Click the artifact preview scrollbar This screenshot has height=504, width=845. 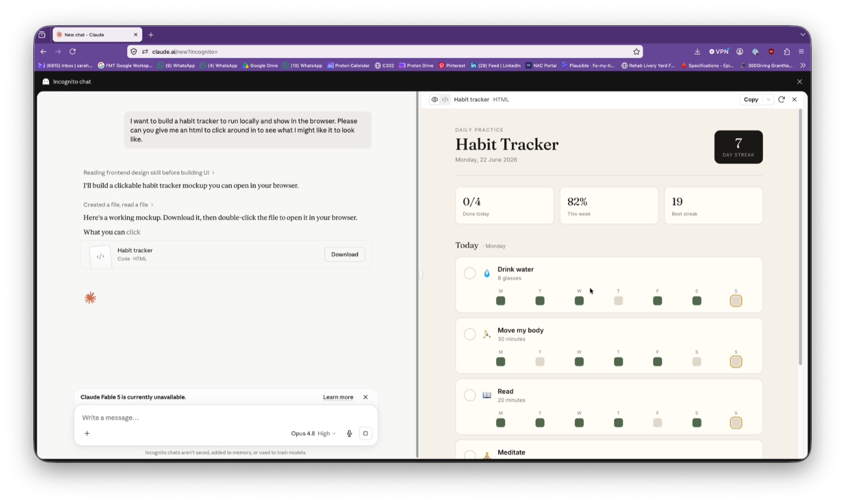(800, 237)
